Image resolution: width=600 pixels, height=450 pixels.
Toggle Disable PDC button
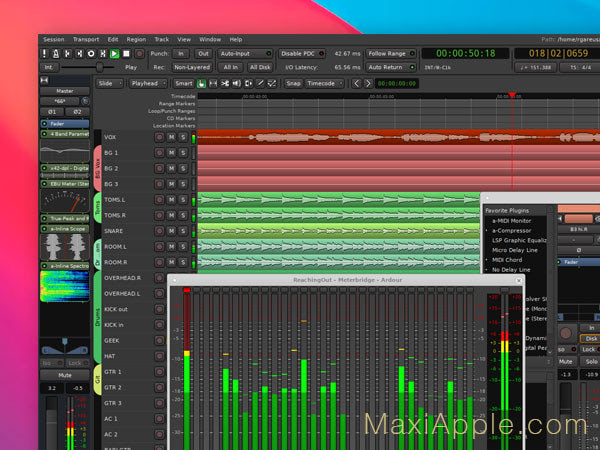(302, 54)
